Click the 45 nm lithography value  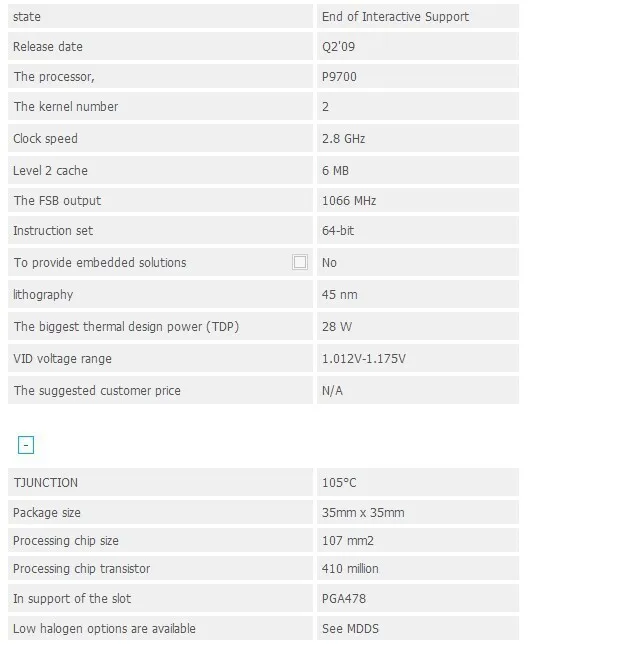[339, 295]
